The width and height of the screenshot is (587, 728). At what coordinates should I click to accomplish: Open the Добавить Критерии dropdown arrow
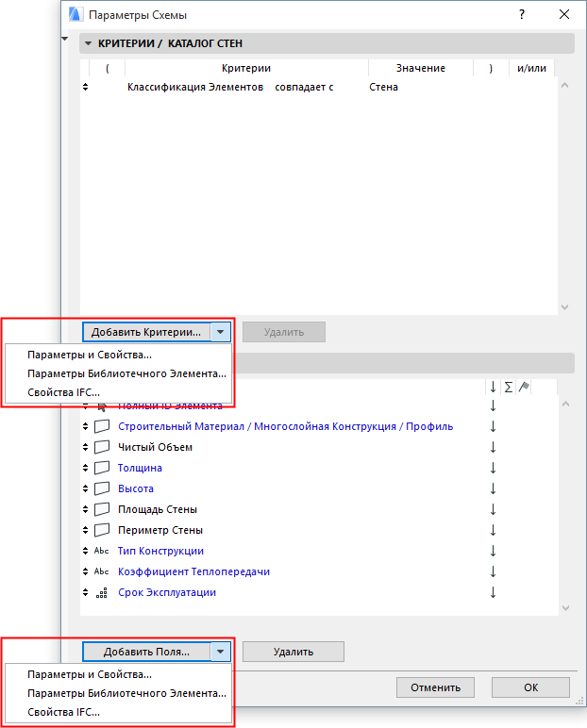[x=220, y=332]
